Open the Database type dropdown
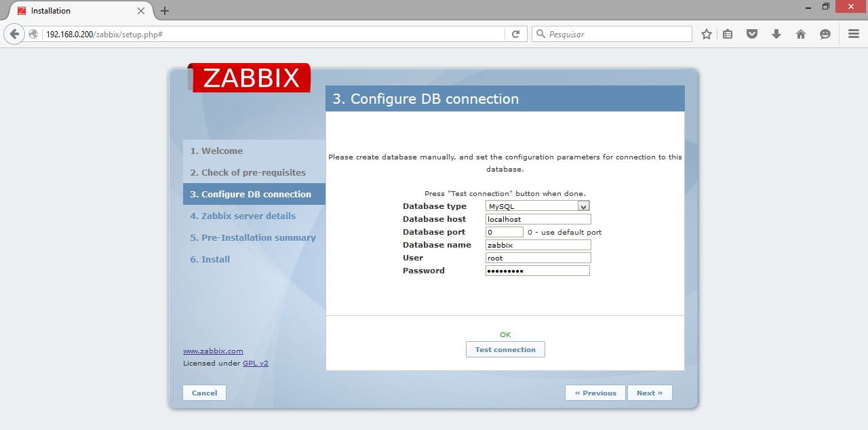 (x=538, y=206)
